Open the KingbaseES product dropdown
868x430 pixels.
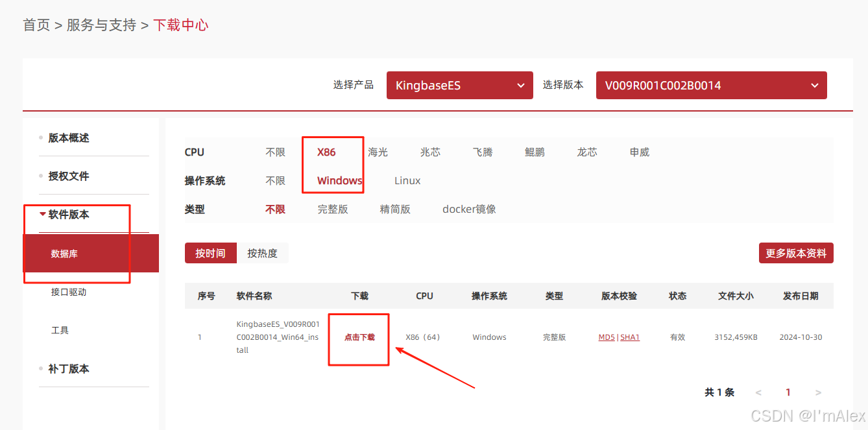pyautogui.click(x=459, y=86)
